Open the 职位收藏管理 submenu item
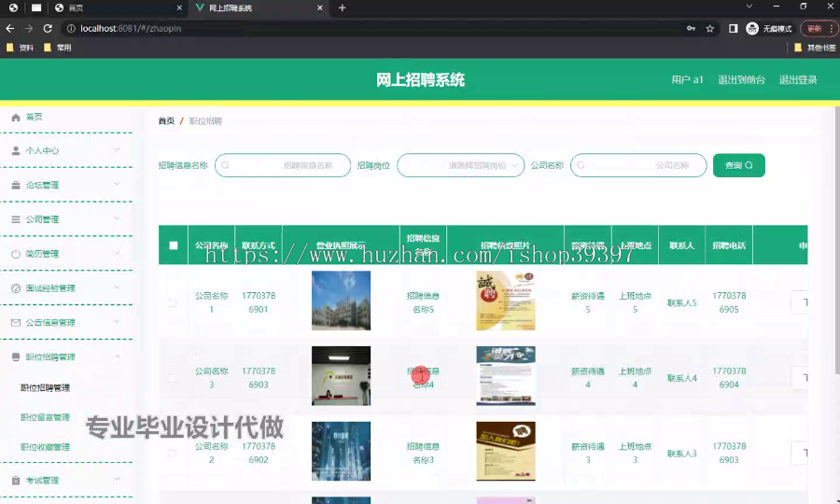Image resolution: width=840 pixels, height=504 pixels. (x=45, y=447)
